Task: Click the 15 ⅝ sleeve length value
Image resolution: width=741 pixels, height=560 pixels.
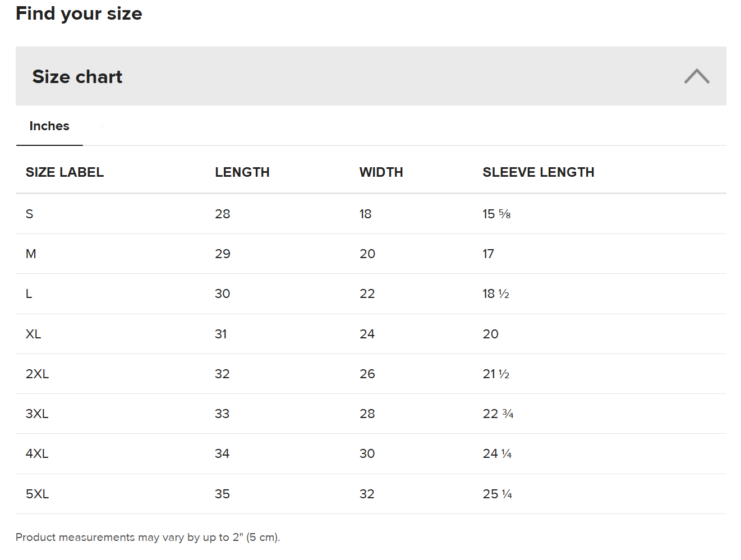Action: click(x=496, y=214)
